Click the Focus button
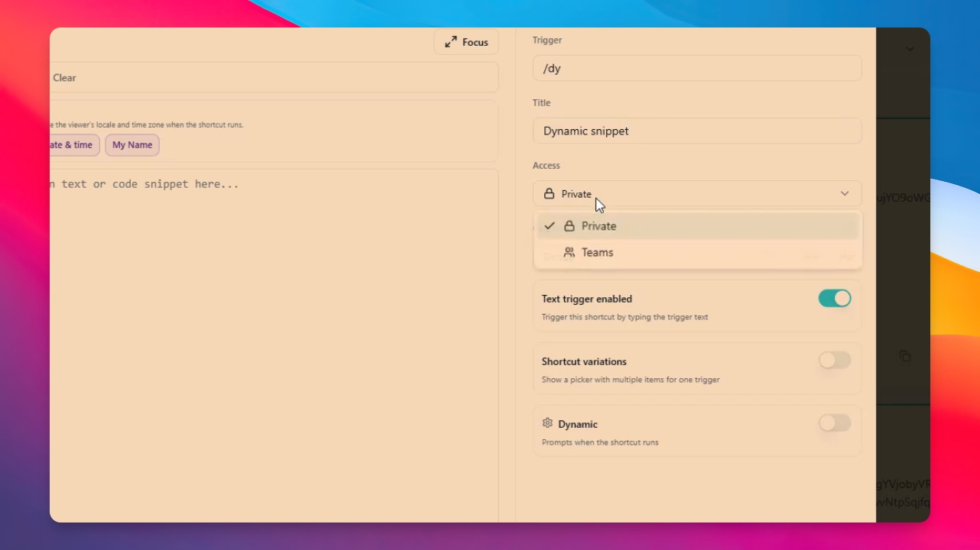980x550 pixels. (466, 42)
